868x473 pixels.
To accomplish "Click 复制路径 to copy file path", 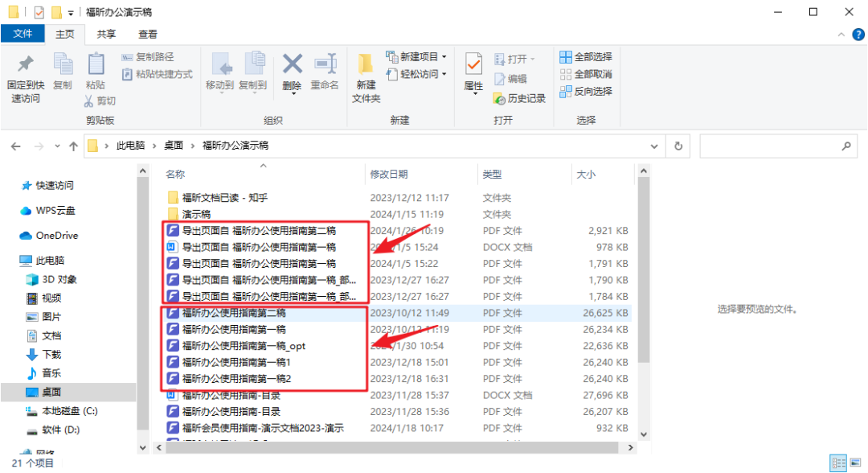I will [149, 56].
